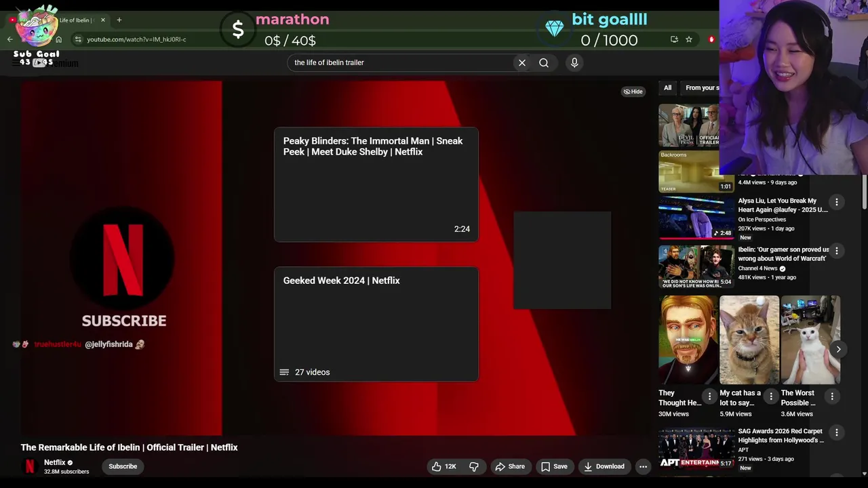Image resolution: width=868 pixels, height=488 pixels.
Task: Click the browser home button
Action: pyautogui.click(x=59, y=39)
